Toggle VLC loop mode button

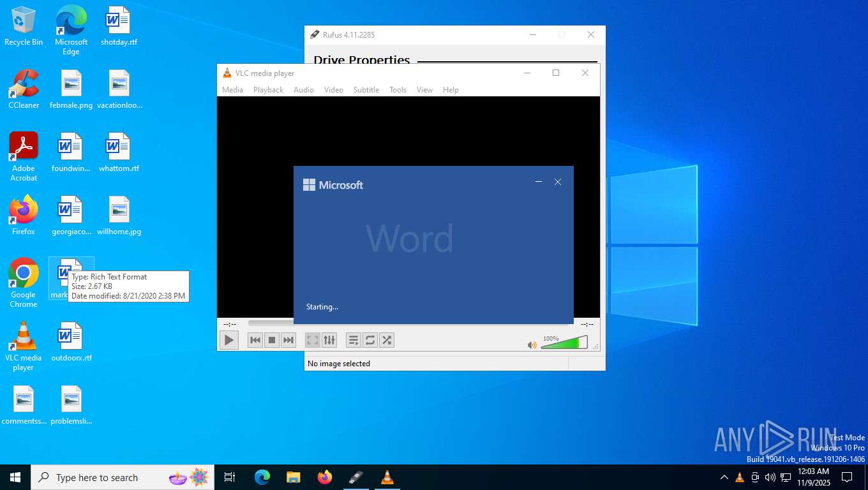(370, 340)
